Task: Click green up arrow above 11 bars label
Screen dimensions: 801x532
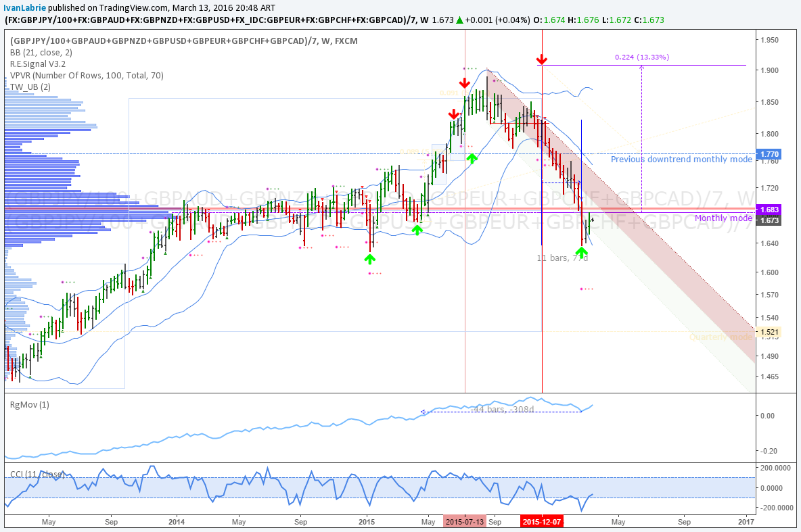Action: tap(581, 251)
